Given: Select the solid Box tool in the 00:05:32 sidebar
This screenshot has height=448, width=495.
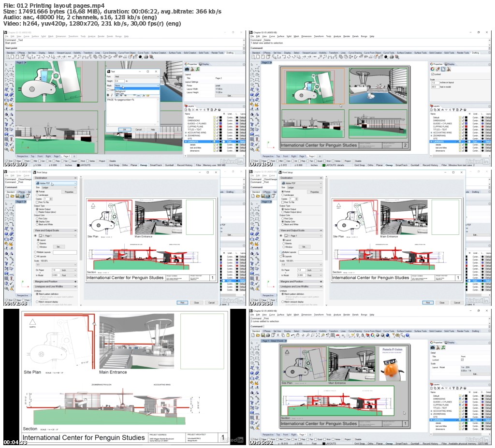Looking at the screenshot, I should click(x=252, y=373).
